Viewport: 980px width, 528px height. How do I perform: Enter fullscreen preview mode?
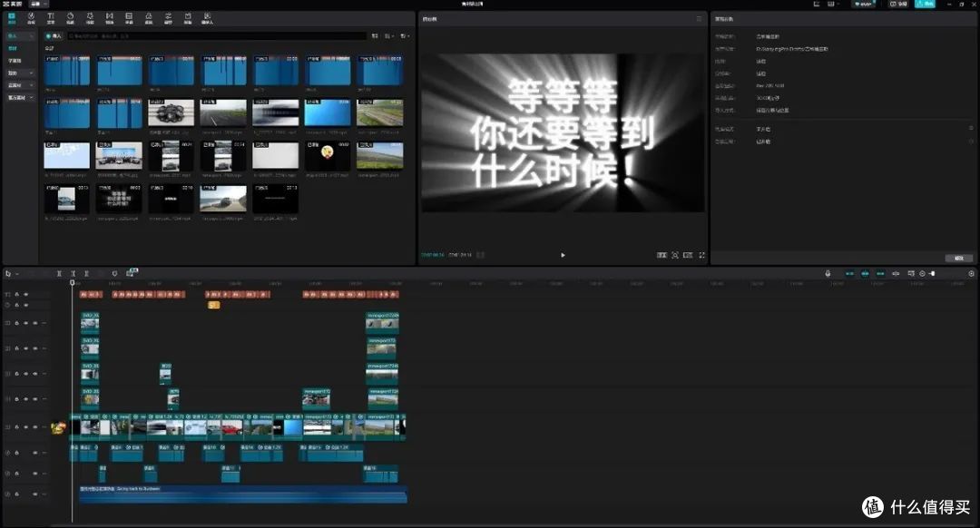click(x=701, y=255)
